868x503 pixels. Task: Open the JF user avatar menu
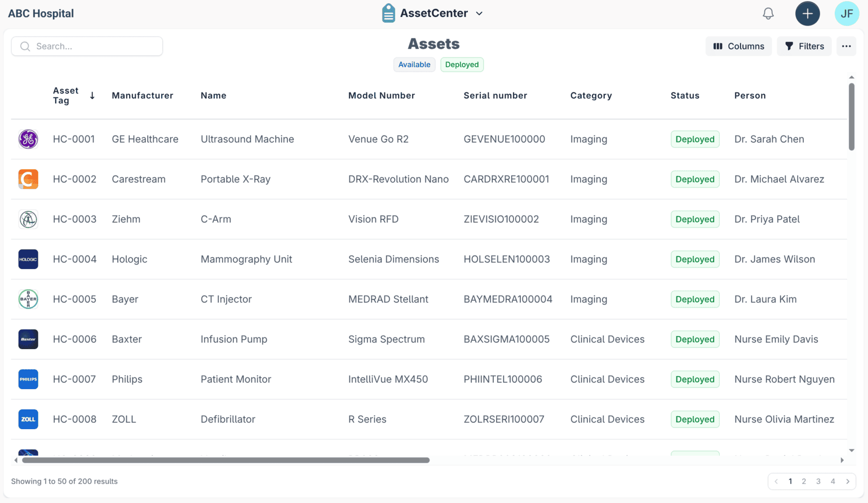(847, 14)
